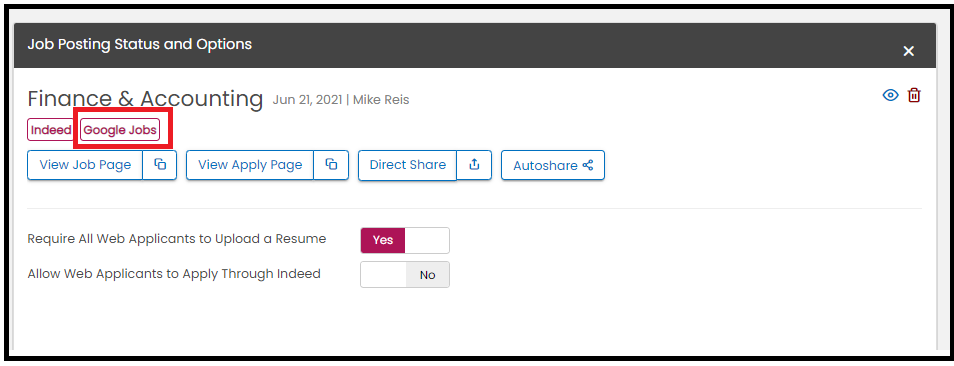The height and width of the screenshot is (366, 954).
Task: Click the blank half of the Indeed apply toggle
Action: (383, 275)
